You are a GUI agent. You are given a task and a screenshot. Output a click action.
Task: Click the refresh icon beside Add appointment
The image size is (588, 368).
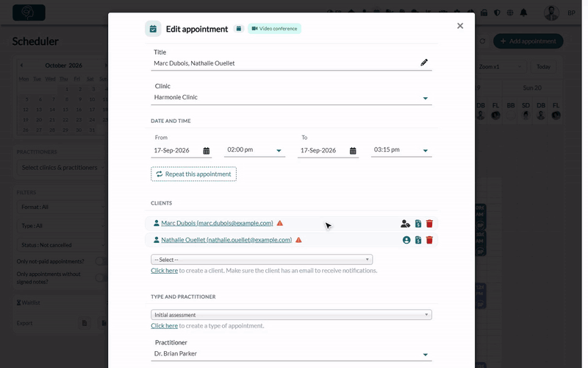coord(483,41)
